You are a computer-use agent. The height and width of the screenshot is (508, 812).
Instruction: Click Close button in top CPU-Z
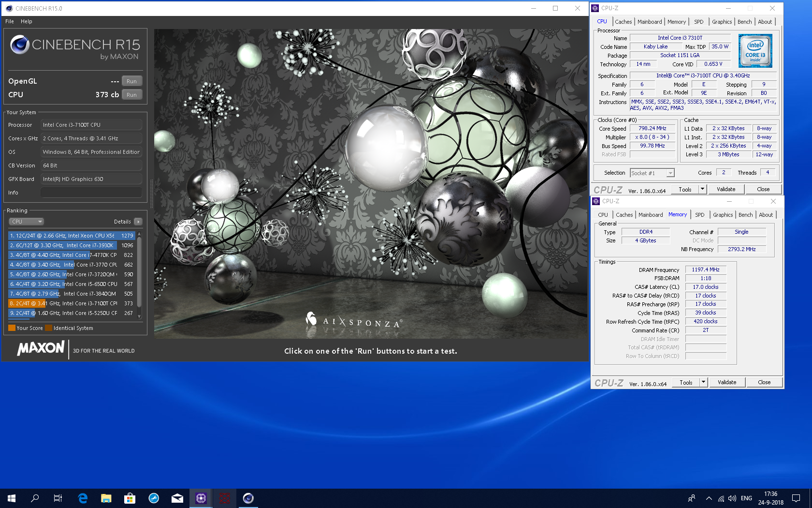point(763,189)
